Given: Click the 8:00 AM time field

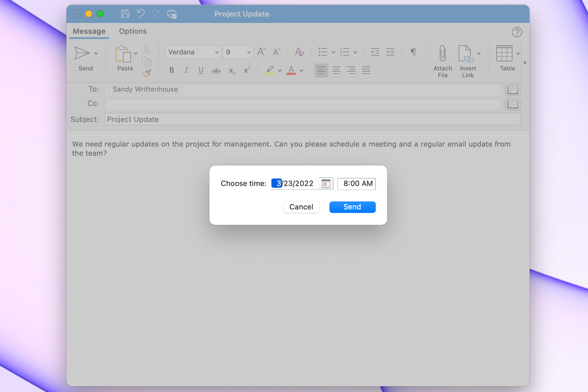Looking at the screenshot, I should (357, 183).
